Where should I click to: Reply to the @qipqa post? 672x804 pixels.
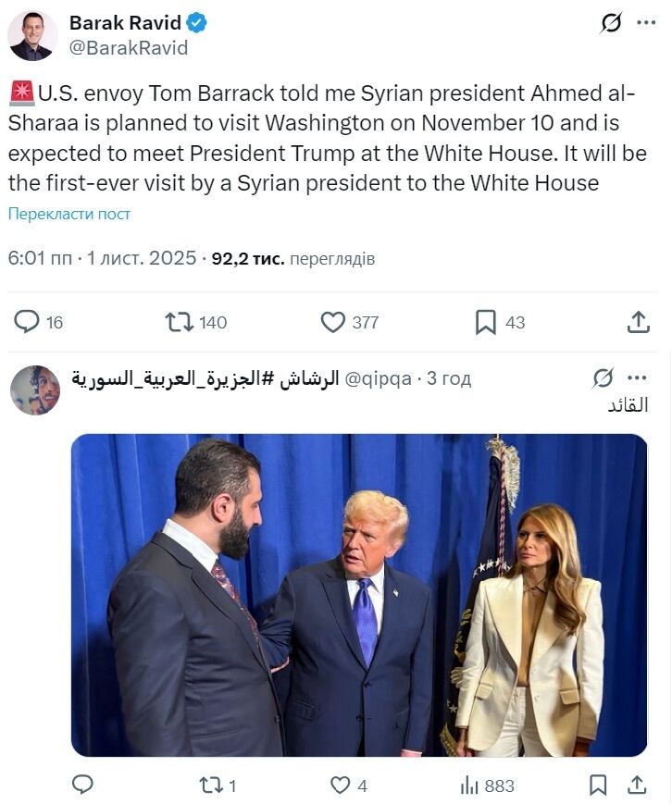tap(82, 785)
